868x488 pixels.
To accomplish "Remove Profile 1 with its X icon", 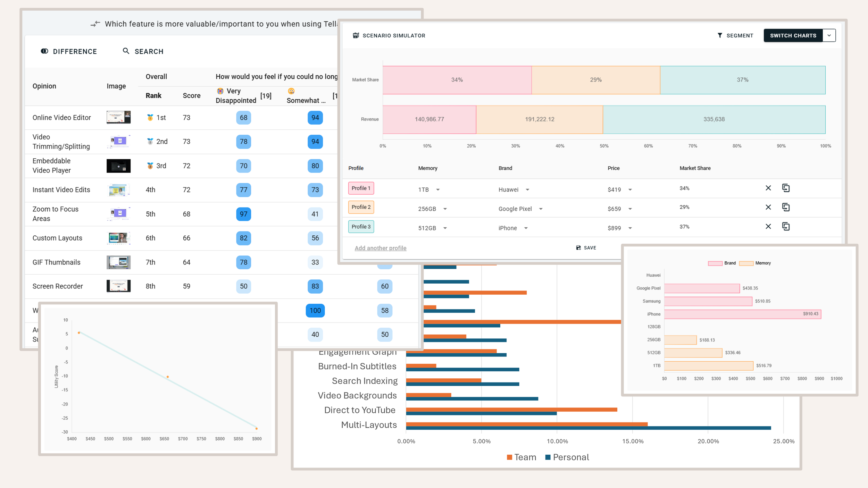I will (768, 188).
